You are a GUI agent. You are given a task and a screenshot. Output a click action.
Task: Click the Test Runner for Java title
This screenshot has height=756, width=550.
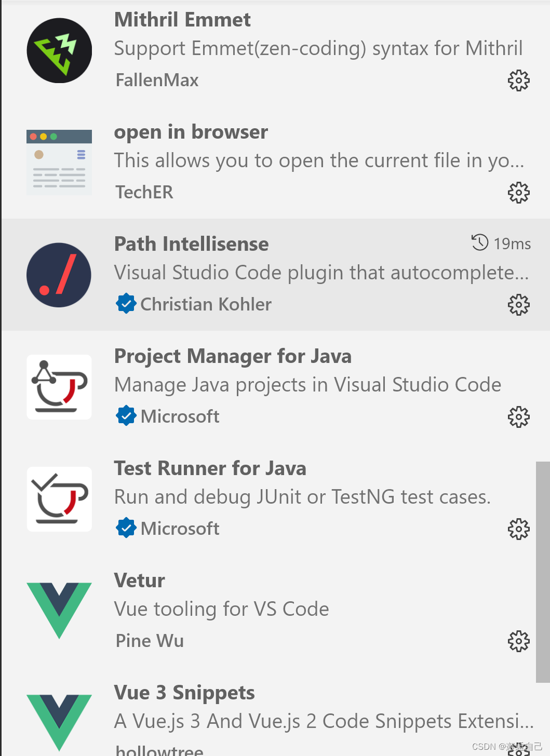[x=210, y=468]
